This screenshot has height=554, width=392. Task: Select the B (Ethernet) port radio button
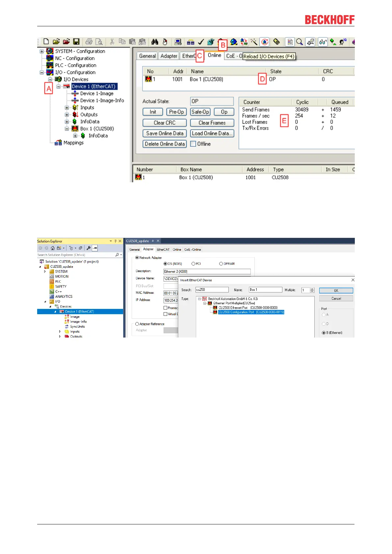tap(324, 333)
